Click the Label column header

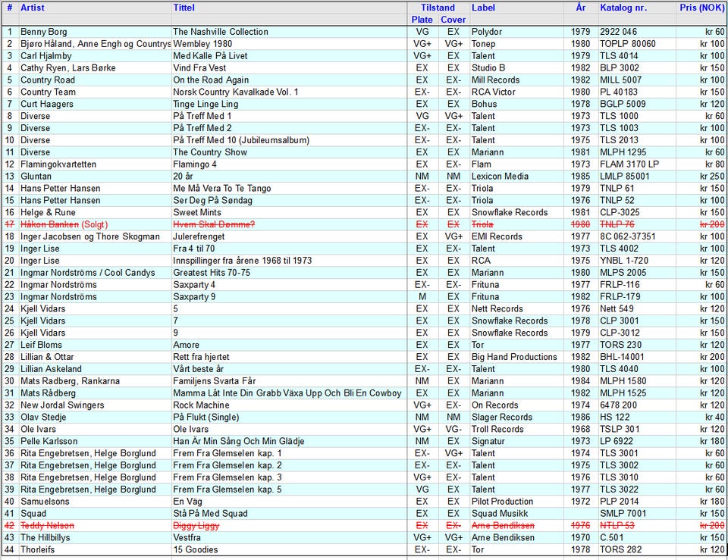coord(483,8)
